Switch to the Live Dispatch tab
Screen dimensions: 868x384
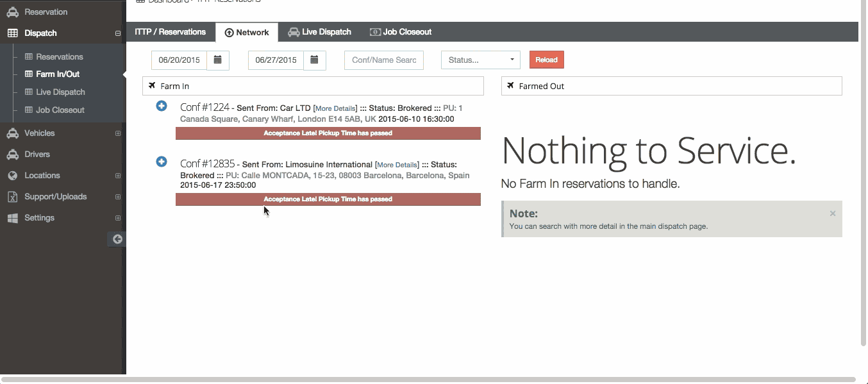[x=319, y=32]
